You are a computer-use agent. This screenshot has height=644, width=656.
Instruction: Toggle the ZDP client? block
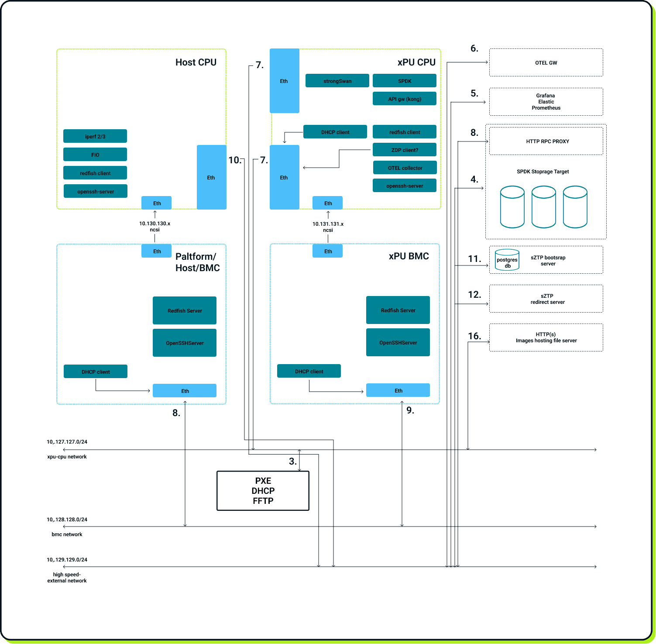(x=404, y=150)
